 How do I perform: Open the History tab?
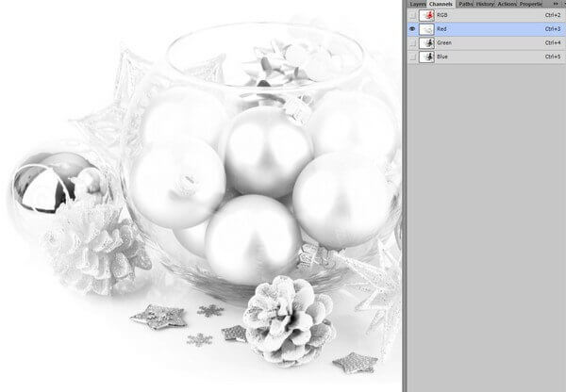485,4
